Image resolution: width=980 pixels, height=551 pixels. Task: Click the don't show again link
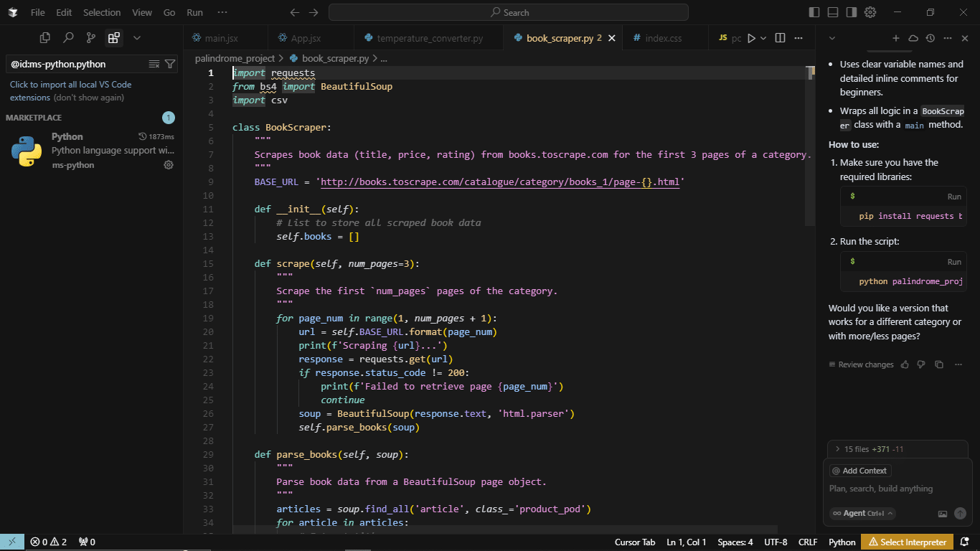pos(88,98)
